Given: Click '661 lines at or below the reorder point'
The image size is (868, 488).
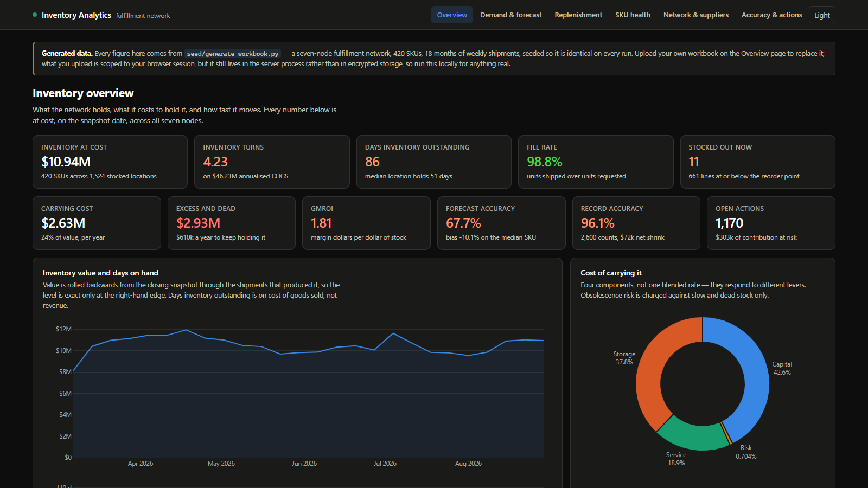Looking at the screenshot, I should click(744, 176).
